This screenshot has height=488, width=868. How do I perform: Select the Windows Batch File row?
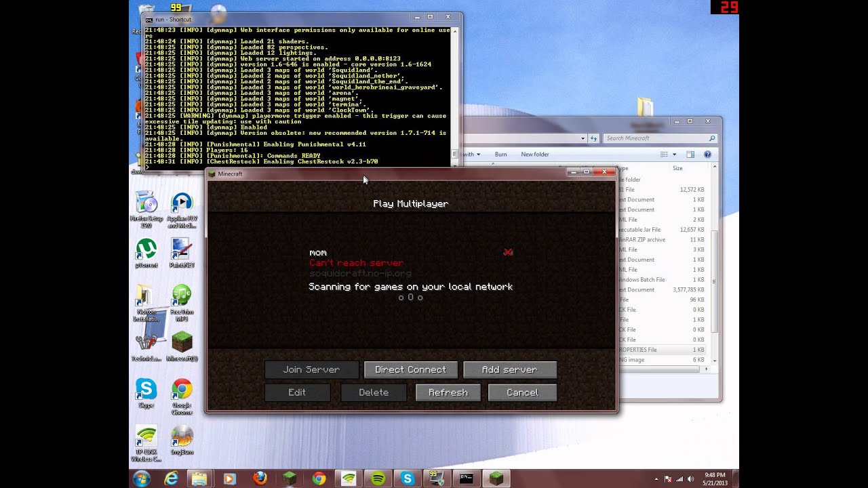click(662, 279)
